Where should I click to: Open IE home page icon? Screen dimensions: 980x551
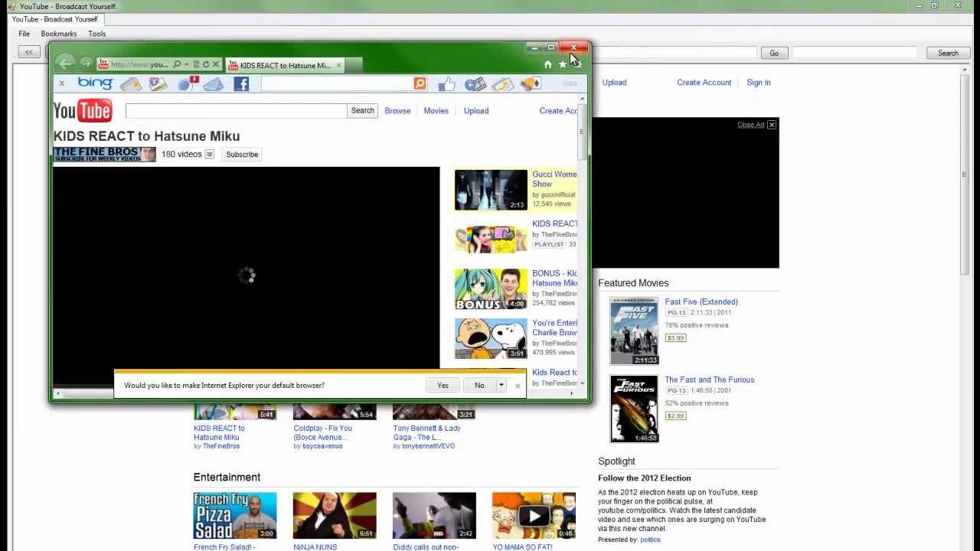[x=547, y=65]
